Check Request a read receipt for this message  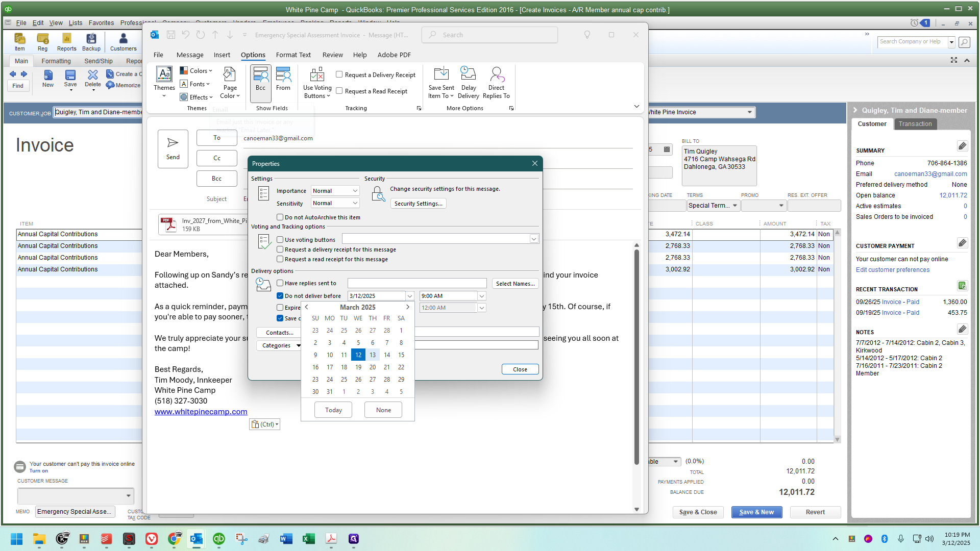(280, 259)
